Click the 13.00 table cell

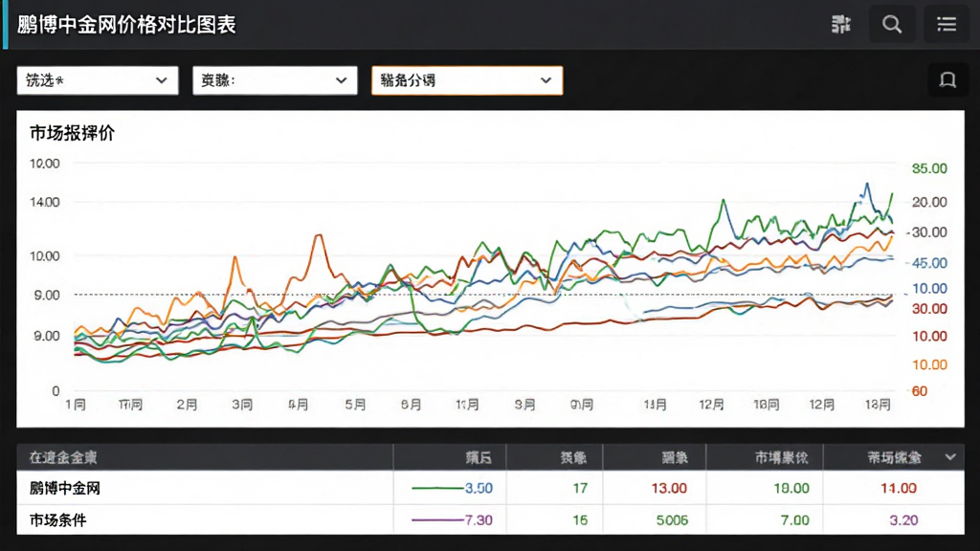click(x=669, y=488)
